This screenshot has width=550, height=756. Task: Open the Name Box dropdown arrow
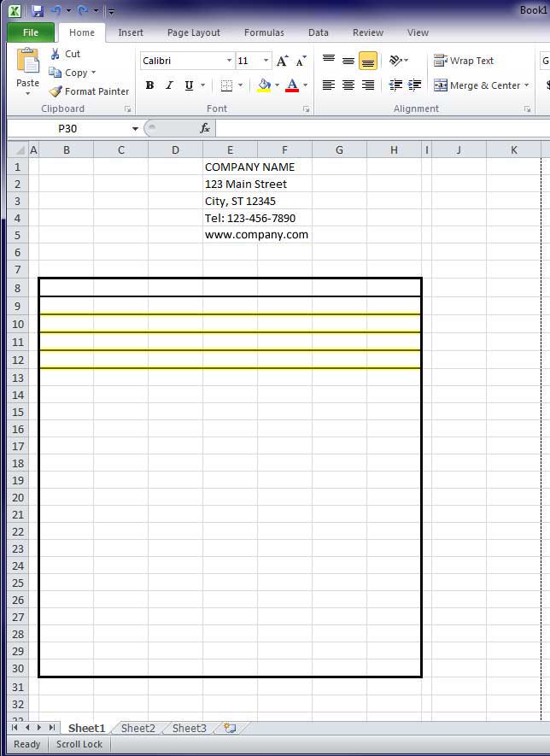tap(135, 129)
